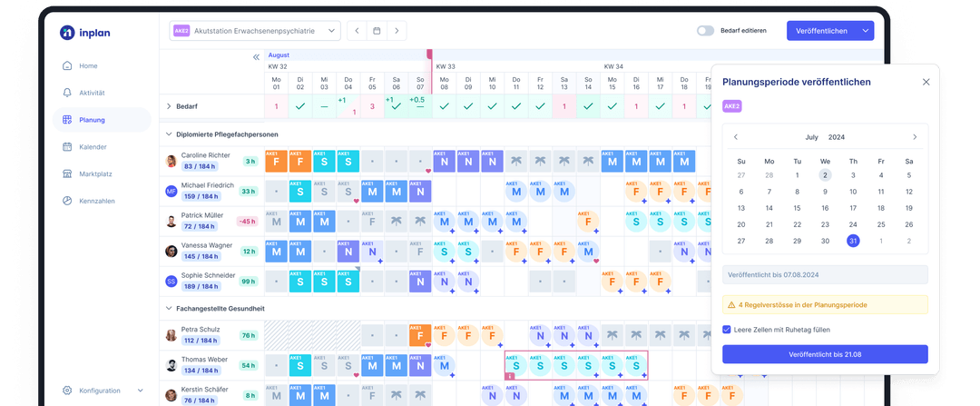Viewport: 980px width, 406px height.
Task: Go to next month in date picker
Action: coord(915,137)
